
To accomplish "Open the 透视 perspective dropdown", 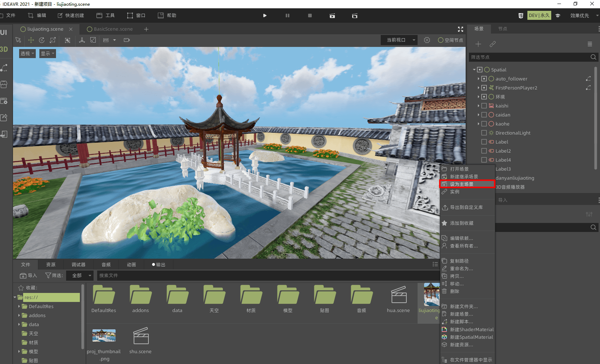I will pos(27,53).
